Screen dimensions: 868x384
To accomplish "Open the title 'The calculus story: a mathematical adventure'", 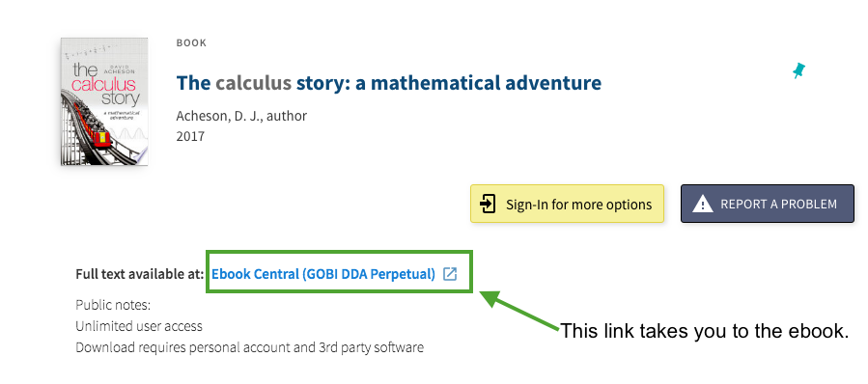I will tap(388, 83).
